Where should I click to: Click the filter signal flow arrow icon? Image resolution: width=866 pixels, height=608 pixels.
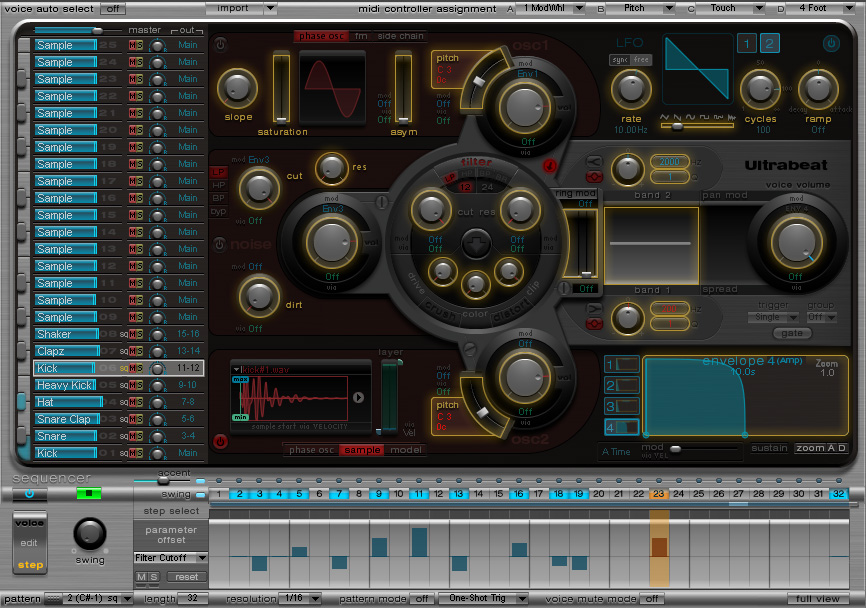[x=475, y=243]
